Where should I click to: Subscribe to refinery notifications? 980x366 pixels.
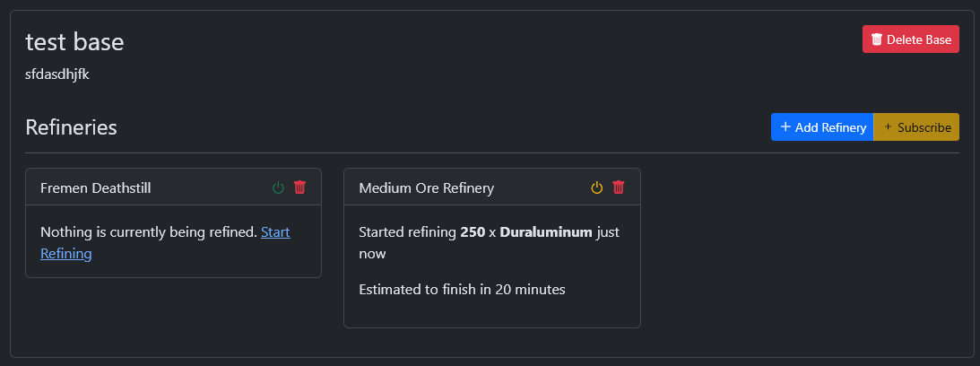[916, 127]
